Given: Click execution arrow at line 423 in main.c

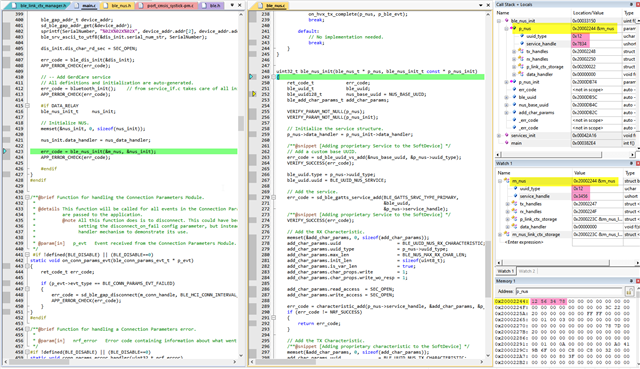Looking at the screenshot, I should point(5,151).
